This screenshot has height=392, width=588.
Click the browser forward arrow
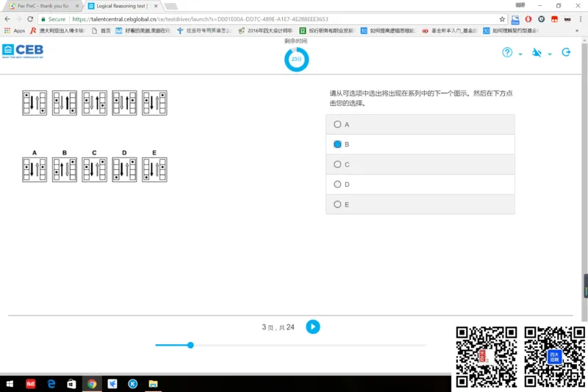19,19
